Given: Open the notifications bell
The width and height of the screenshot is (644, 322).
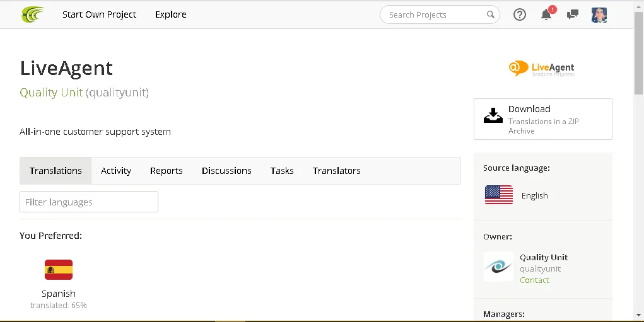Looking at the screenshot, I should point(546,14).
